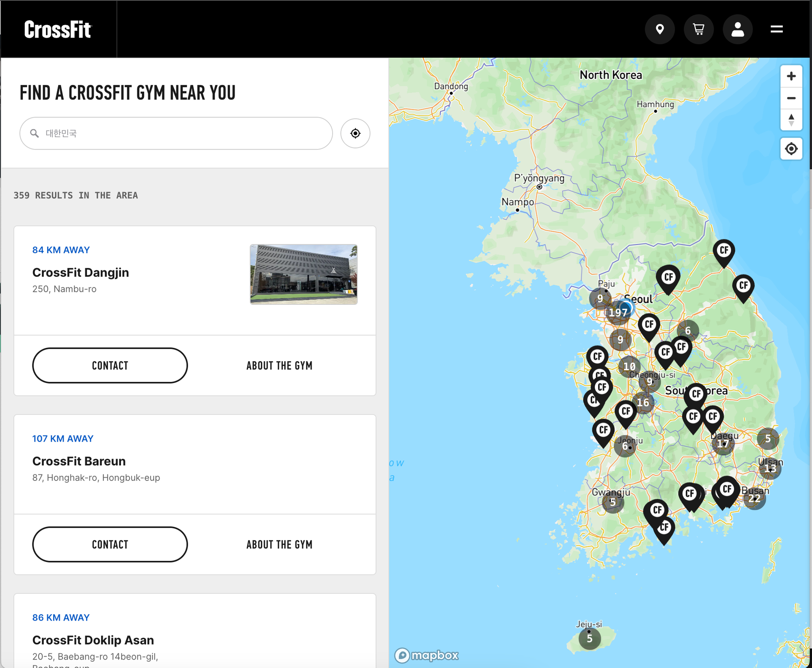Click the North Korea map label

click(611, 75)
